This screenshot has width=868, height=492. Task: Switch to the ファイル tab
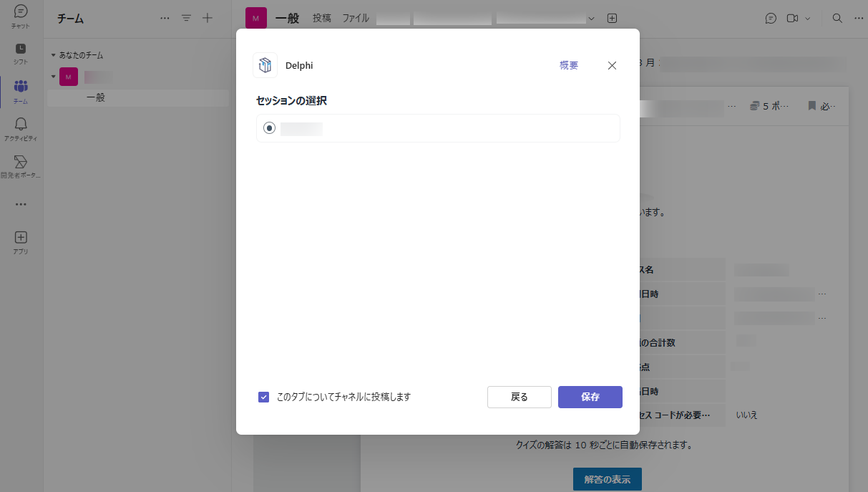tap(356, 19)
